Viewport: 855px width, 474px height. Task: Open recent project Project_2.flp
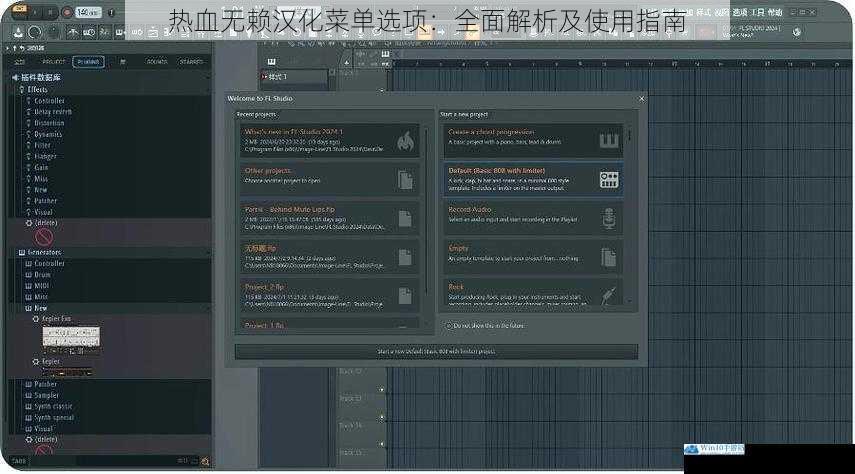pyautogui.click(x=329, y=296)
